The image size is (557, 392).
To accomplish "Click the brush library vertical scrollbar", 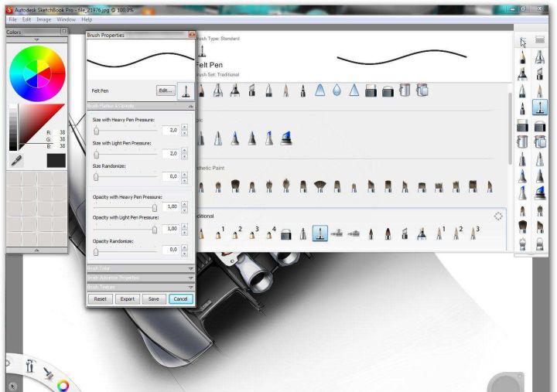I will pyautogui.click(x=510, y=128).
